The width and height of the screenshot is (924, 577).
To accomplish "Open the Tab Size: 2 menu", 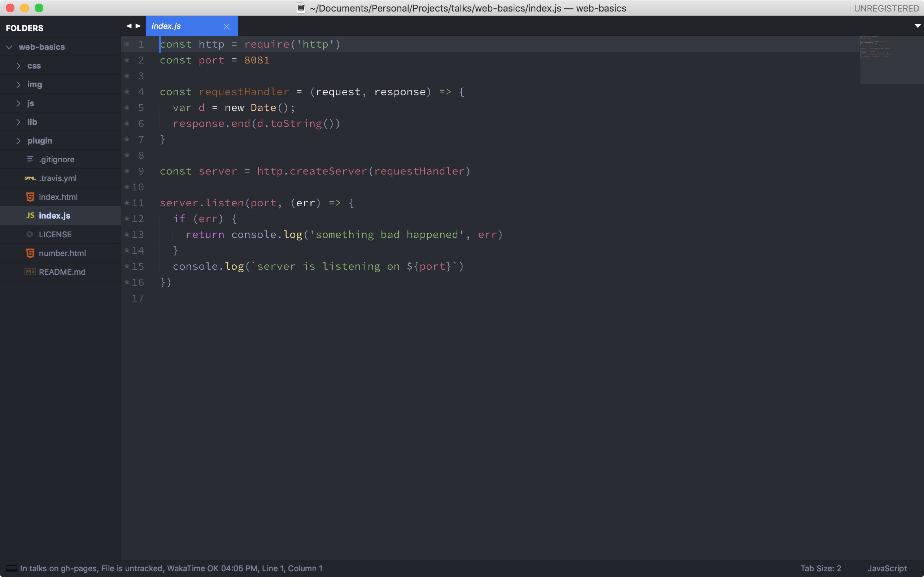I will coord(820,568).
